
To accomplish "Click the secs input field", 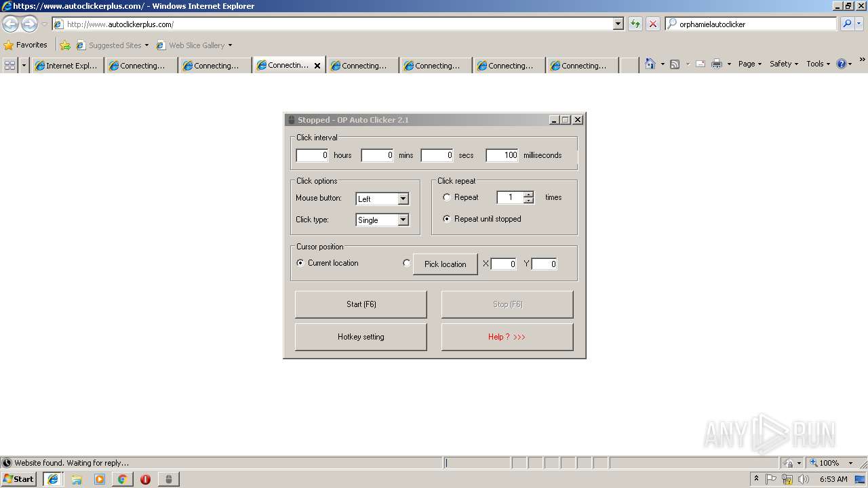I will [437, 155].
